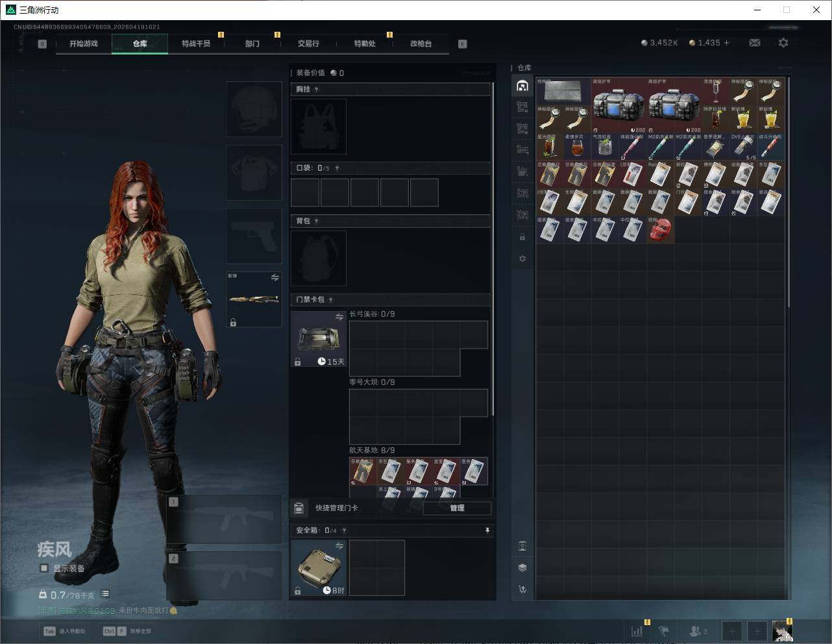Select the first 高级护甲 repair kit item
The height and width of the screenshot is (644, 832).
click(619, 105)
